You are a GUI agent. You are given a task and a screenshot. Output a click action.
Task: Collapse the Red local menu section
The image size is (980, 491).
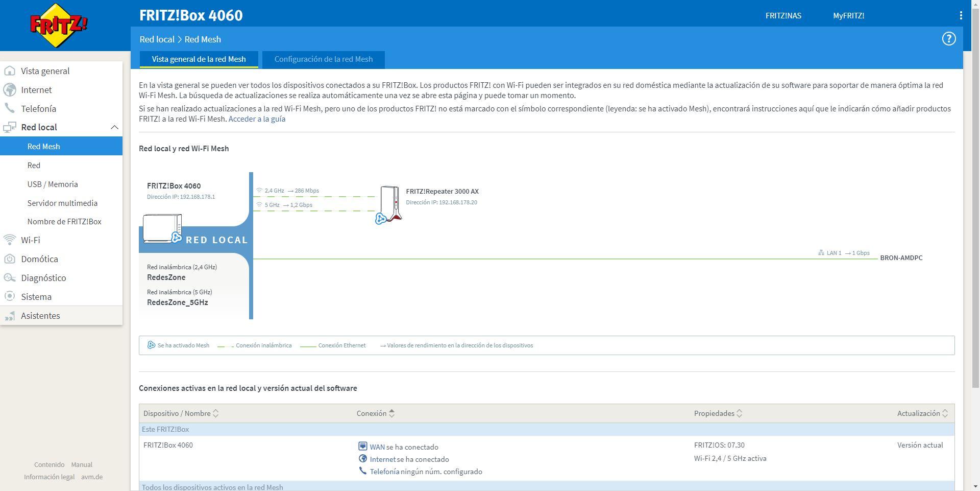114,127
